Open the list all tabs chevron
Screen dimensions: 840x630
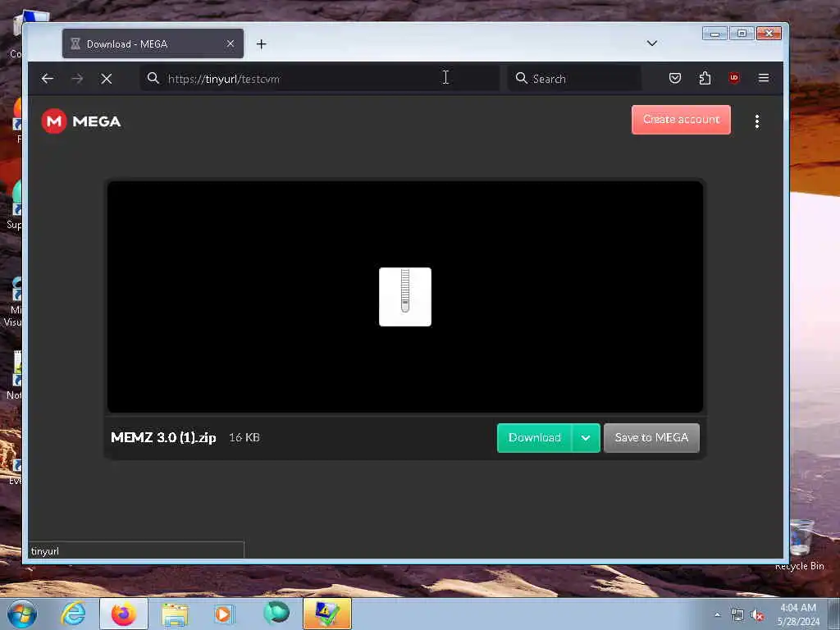pyautogui.click(x=652, y=43)
